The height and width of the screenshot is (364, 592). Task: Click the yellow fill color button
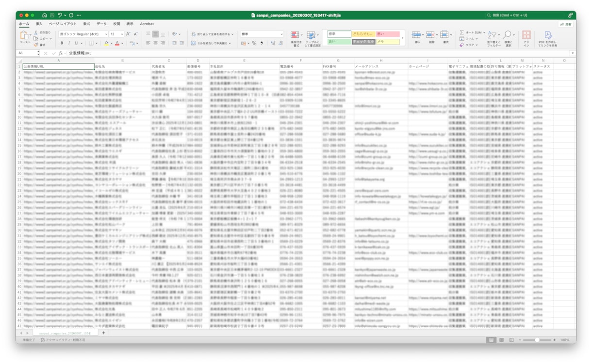(106, 43)
